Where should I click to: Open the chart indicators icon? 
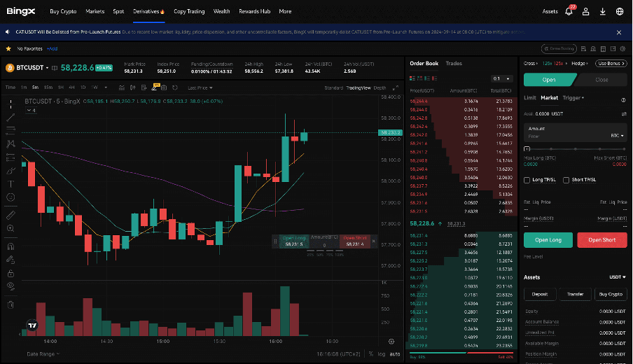(x=122, y=87)
